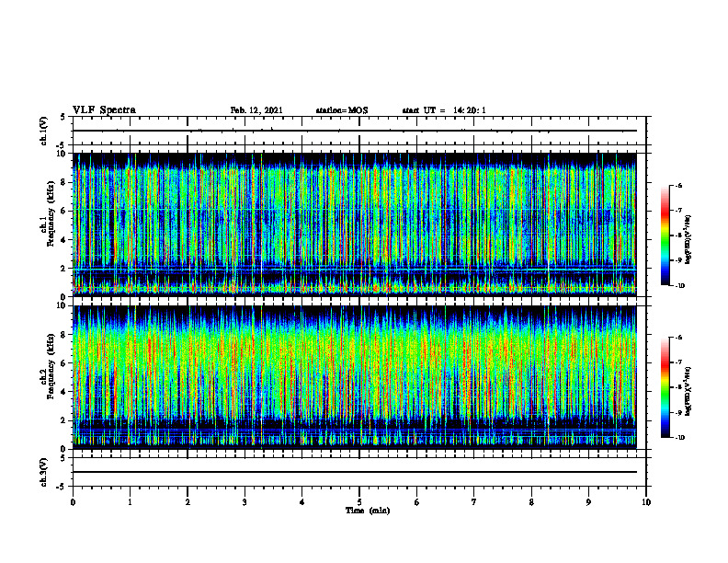Image resolution: width=728 pixels, height=563 pixels.
Task: Click the ch.1 voltage waveform strip
Action: 359,131
